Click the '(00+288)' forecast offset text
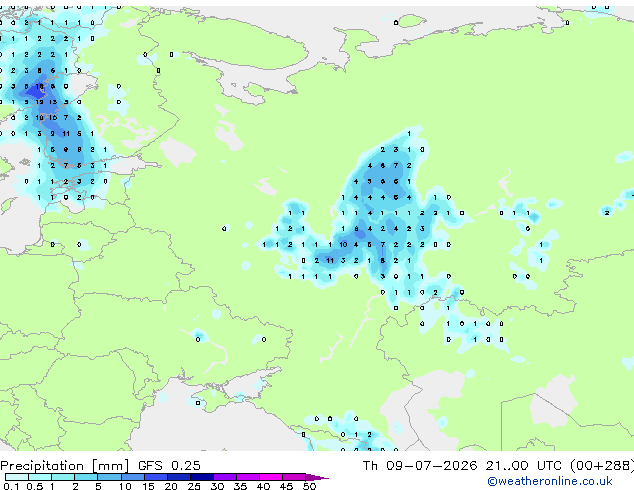Image resolution: width=634 pixels, height=490 pixels. click(602, 466)
